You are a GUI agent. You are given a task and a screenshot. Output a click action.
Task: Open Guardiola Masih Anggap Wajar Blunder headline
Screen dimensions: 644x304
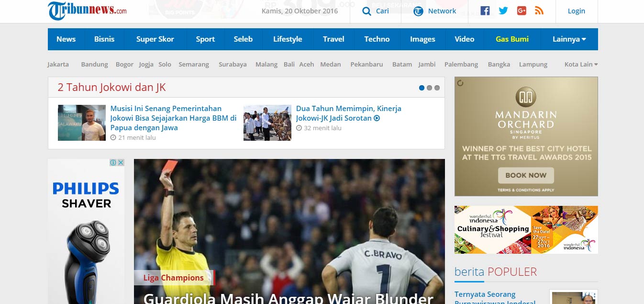289,298
